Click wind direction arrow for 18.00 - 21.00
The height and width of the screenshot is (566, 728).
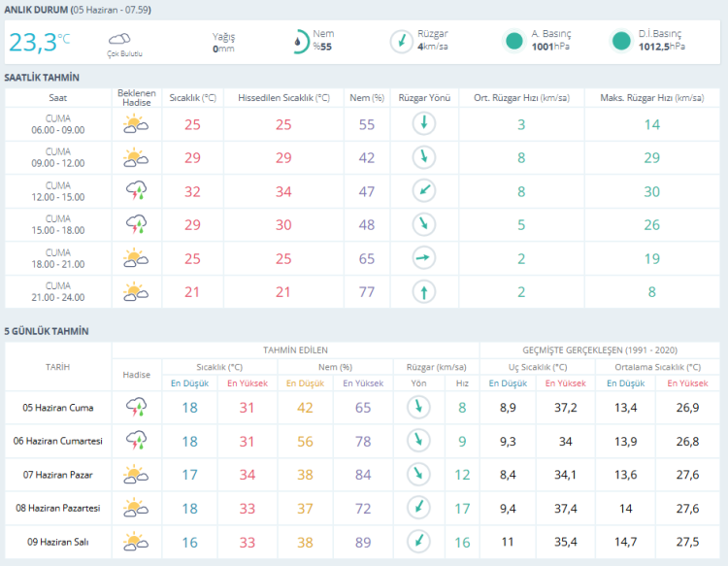[x=424, y=257]
